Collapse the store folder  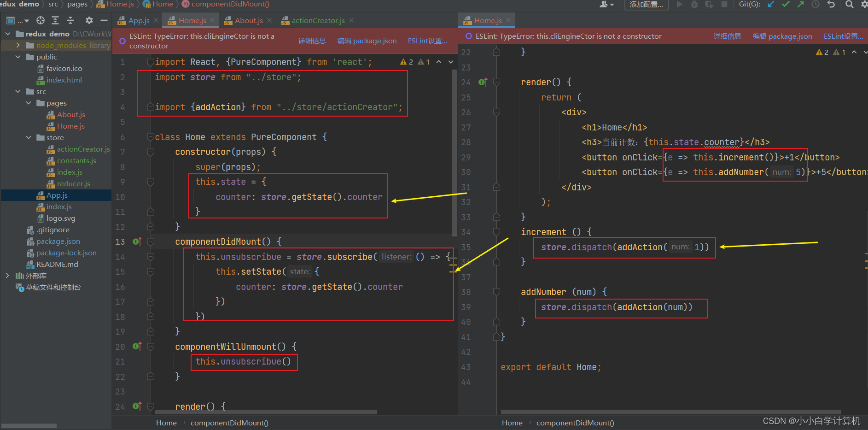click(x=29, y=137)
